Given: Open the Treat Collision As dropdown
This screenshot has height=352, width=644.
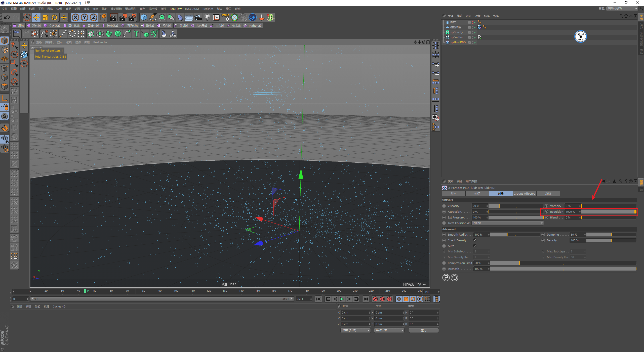Looking at the screenshot, I should pyautogui.click(x=507, y=223).
